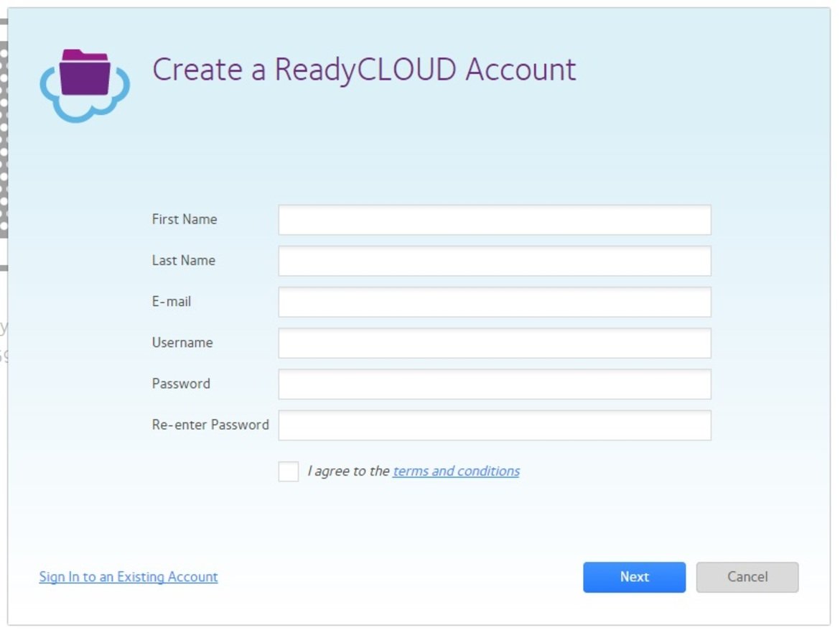Screen dimensions: 840x638
Task: Click the Next button
Action: pos(634,577)
